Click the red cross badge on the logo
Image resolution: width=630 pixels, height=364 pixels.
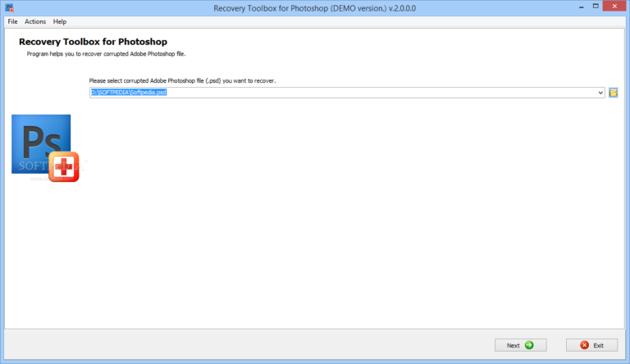64,167
